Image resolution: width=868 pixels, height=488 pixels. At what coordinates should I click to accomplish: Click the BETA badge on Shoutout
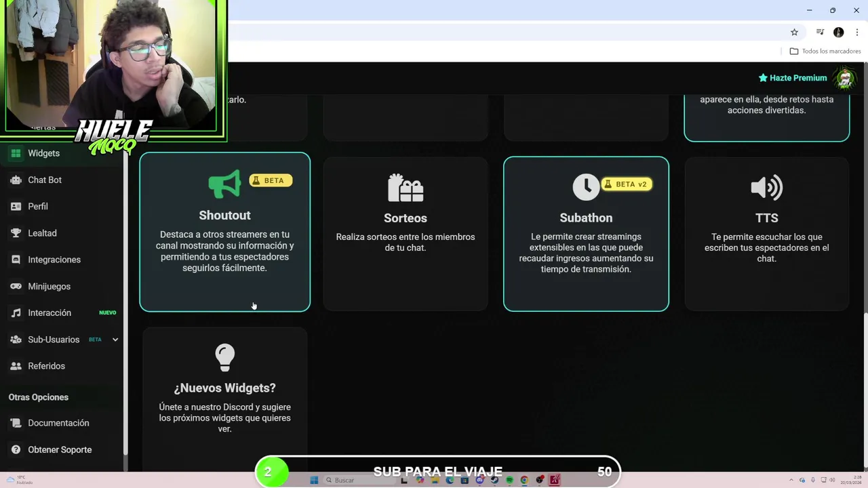[271, 180]
